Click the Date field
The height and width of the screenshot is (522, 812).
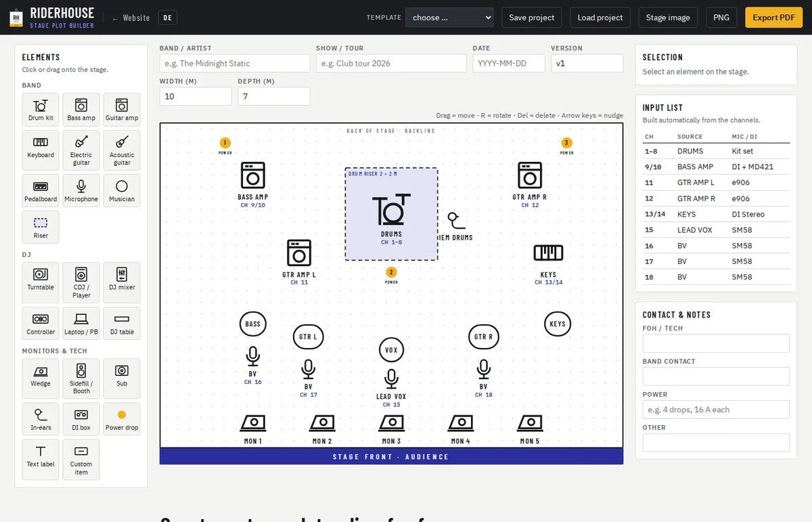(x=509, y=63)
